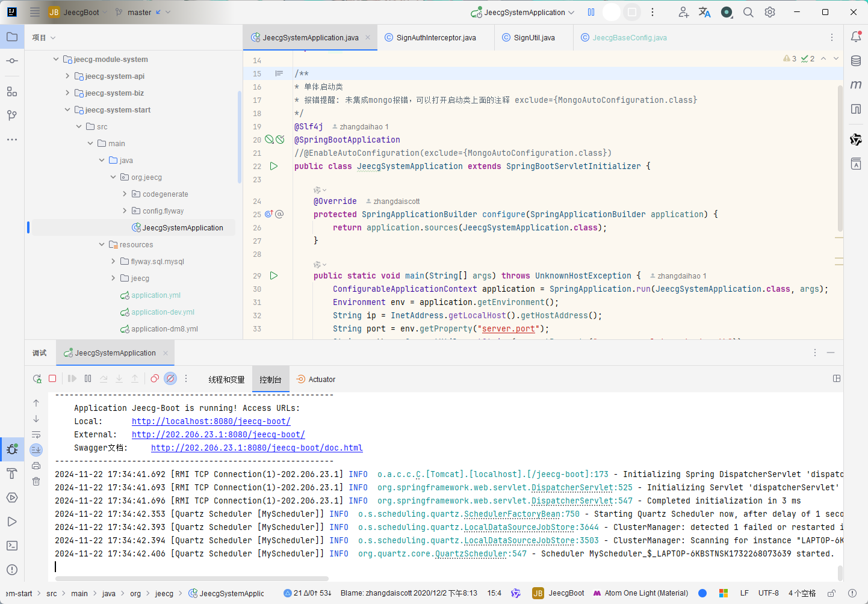Click the console horizontal scrollbar
This screenshot has width=868, height=604.
click(x=192, y=579)
